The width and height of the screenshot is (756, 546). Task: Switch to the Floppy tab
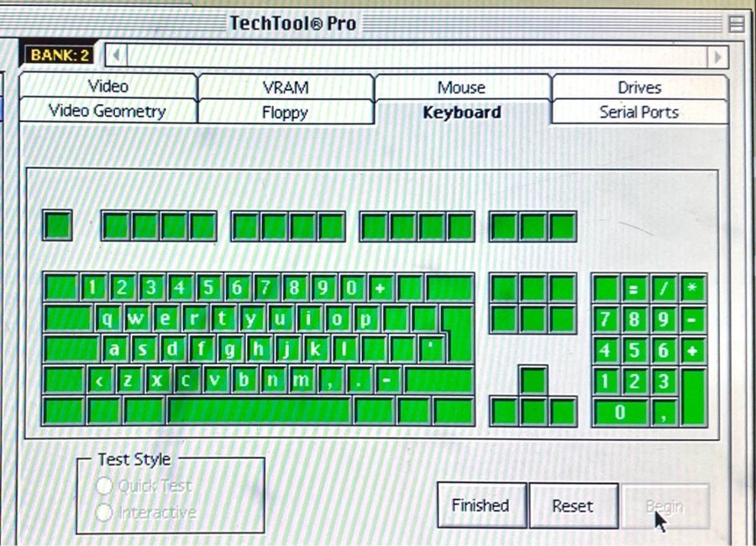coord(286,112)
